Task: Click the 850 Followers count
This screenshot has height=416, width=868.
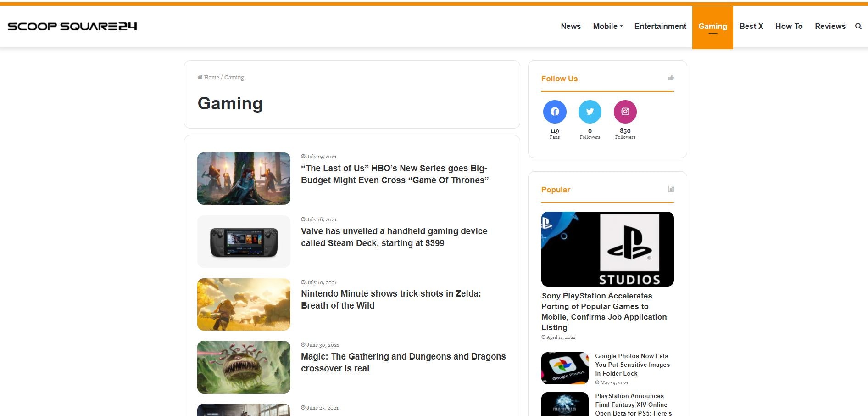Action: (x=625, y=134)
